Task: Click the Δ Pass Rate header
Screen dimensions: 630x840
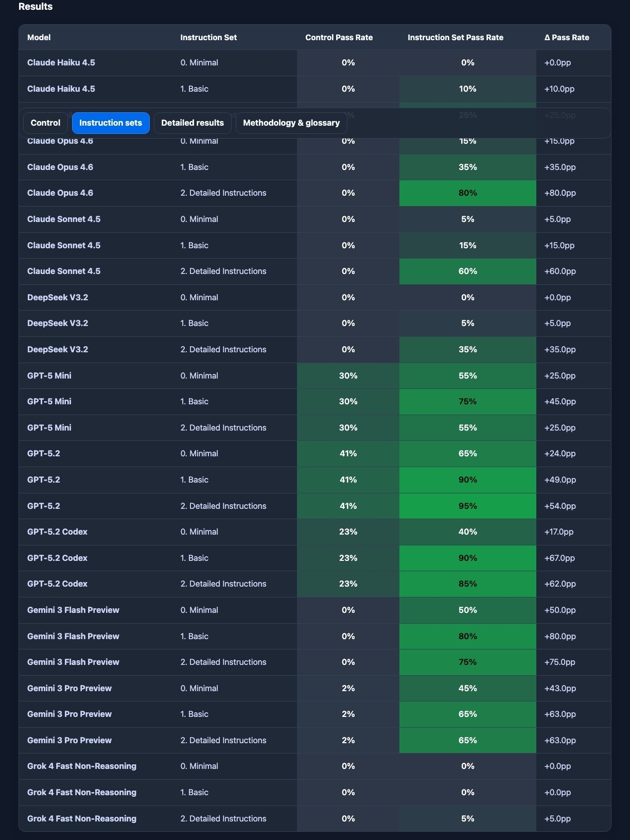Action: (567, 38)
